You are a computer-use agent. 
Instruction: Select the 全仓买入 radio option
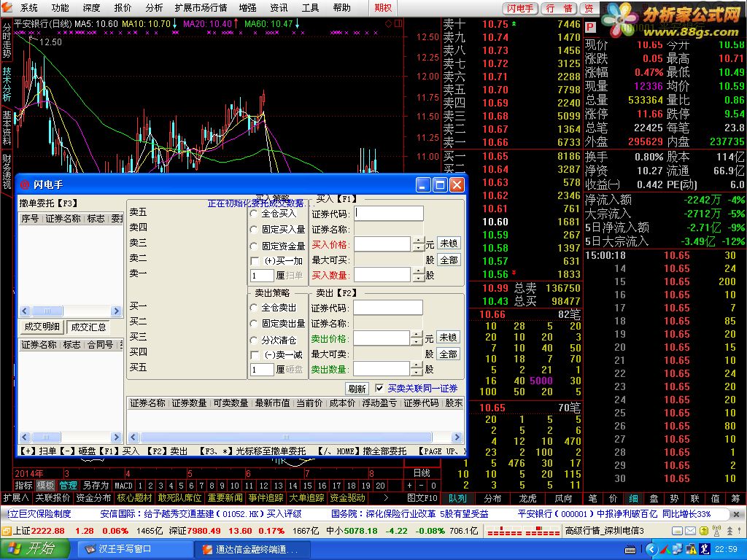(x=254, y=214)
